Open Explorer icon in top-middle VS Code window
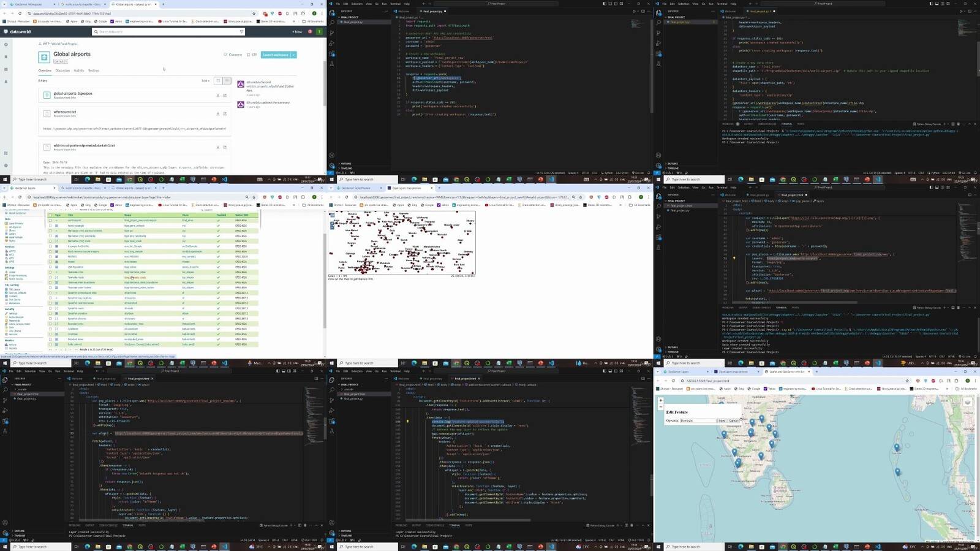Viewport: 980px width, 551px height. (x=332, y=13)
